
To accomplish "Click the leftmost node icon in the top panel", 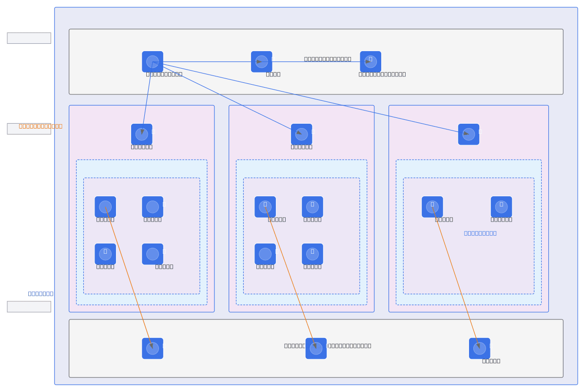I will point(153,62).
